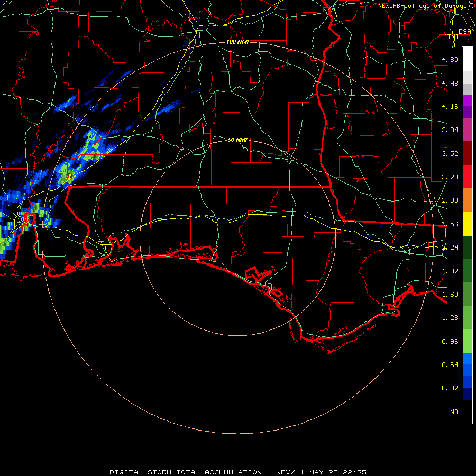Select the magenta legend swatch near 4.16
Viewport: 476px width, 476px height.
(x=467, y=100)
